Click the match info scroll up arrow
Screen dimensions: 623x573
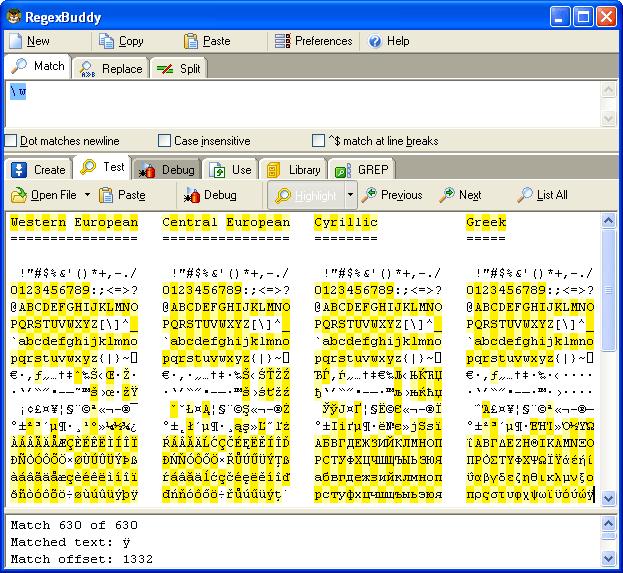(x=608, y=524)
